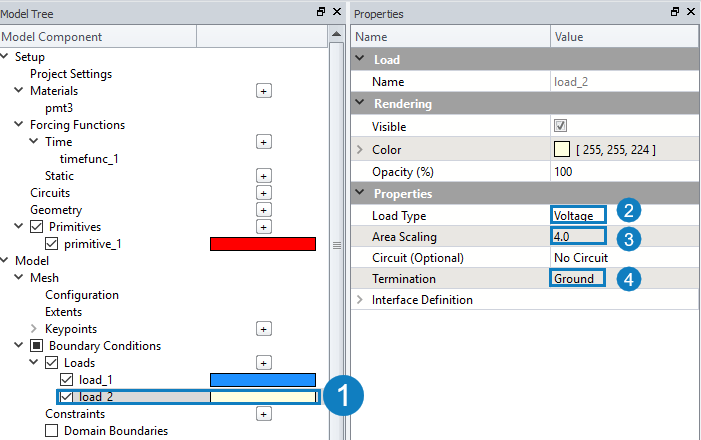Click the load_2 Name value field
Screen dimensions: 701x440
click(x=624, y=82)
